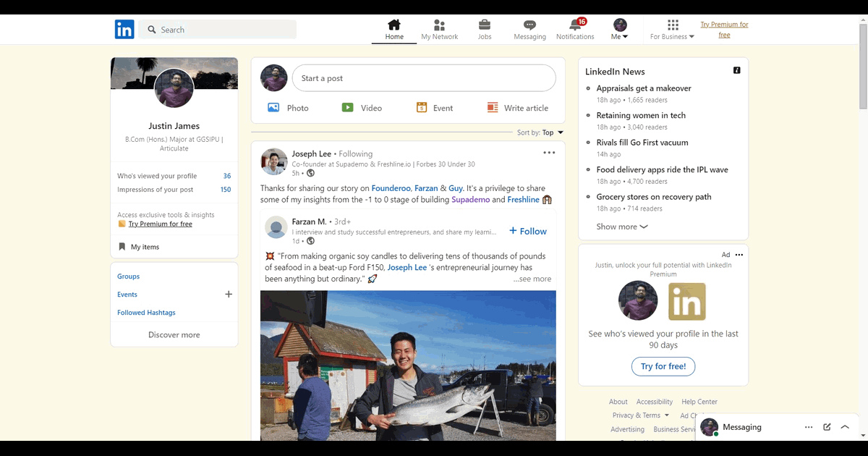The image size is (868, 456).
Task: Expand Show more news
Action: tap(622, 227)
